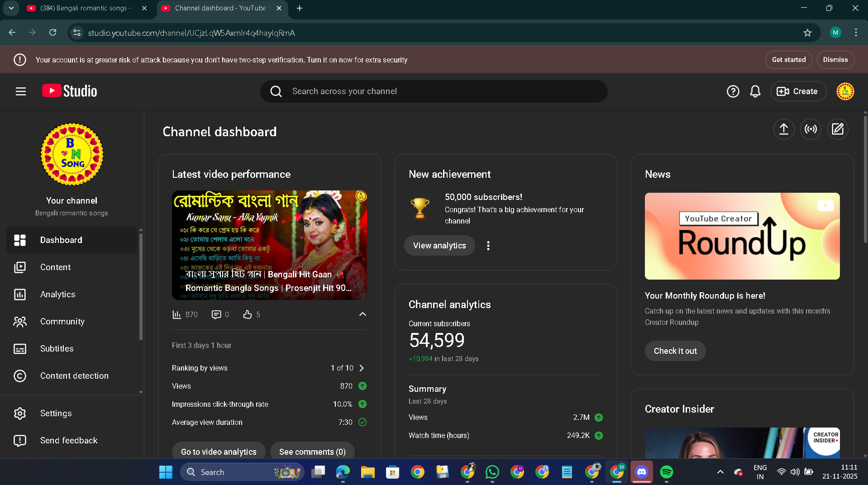The width and height of the screenshot is (868, 485).
Task: Expand Ranking by views chevron
Action: point(362,368)
